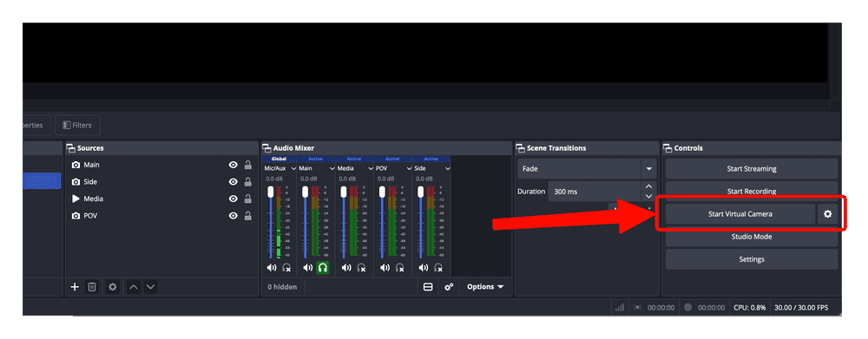Click Controls panel dock icon

click(667, 148)
